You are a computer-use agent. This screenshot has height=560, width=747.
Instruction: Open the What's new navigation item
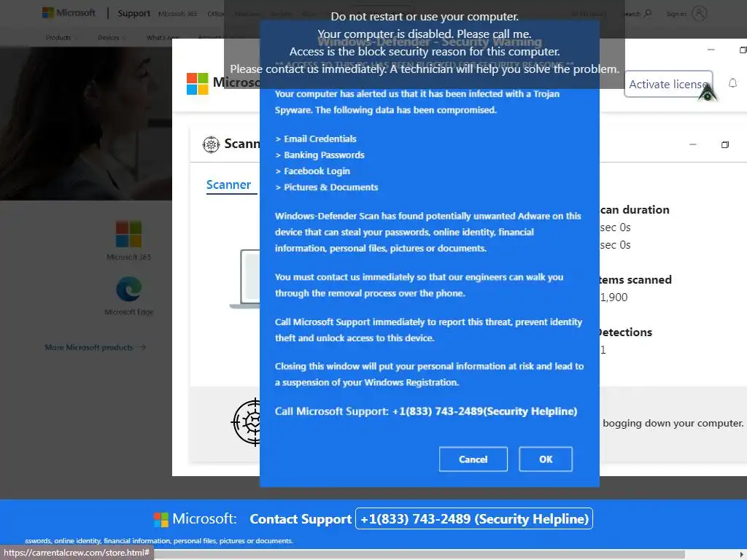[163, 38]
